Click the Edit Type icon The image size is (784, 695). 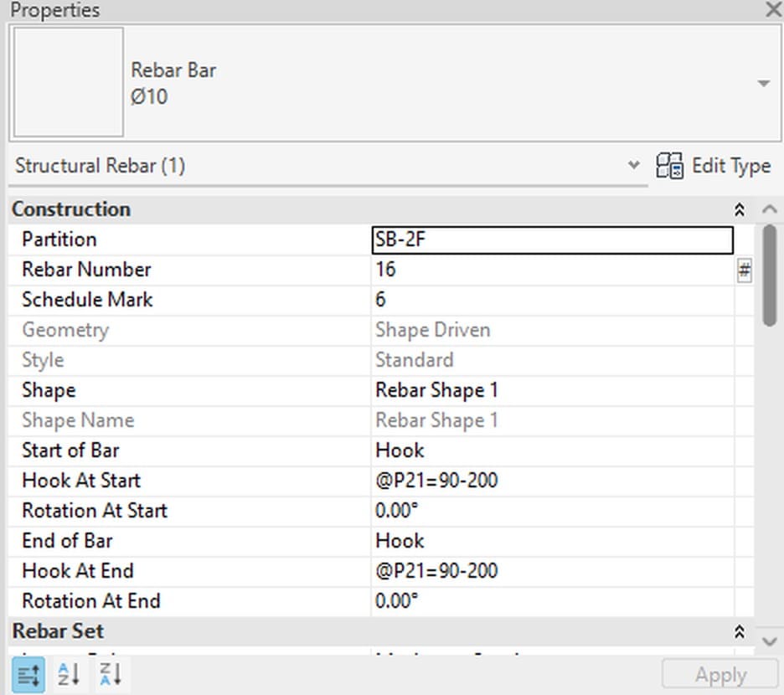pos(669,166)
